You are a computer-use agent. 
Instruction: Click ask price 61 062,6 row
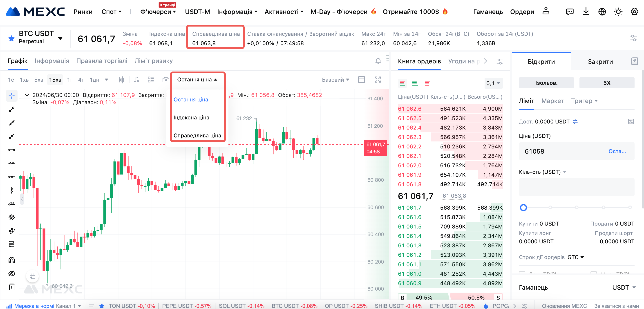click(x=450, y=109)
